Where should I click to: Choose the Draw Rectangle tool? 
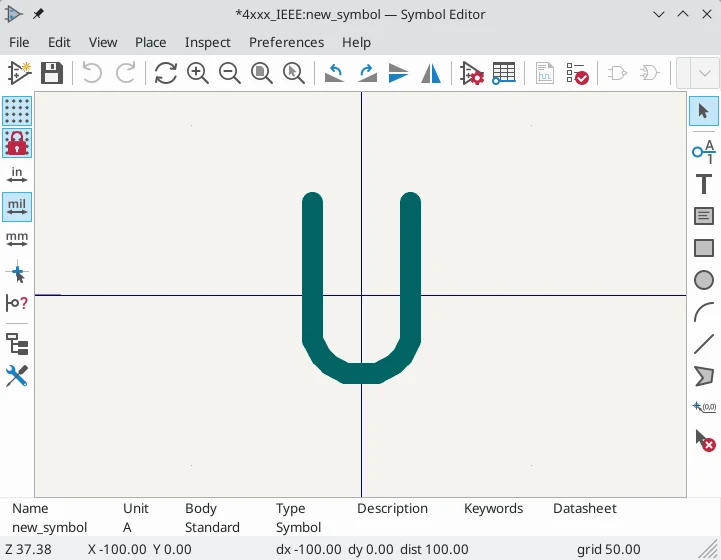click(x=704, y=248)
